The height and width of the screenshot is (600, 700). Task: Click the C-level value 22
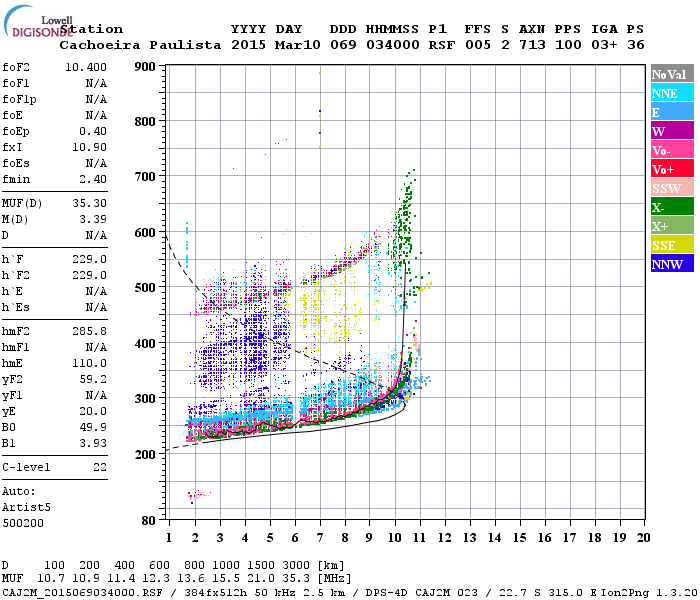point(100,467)
